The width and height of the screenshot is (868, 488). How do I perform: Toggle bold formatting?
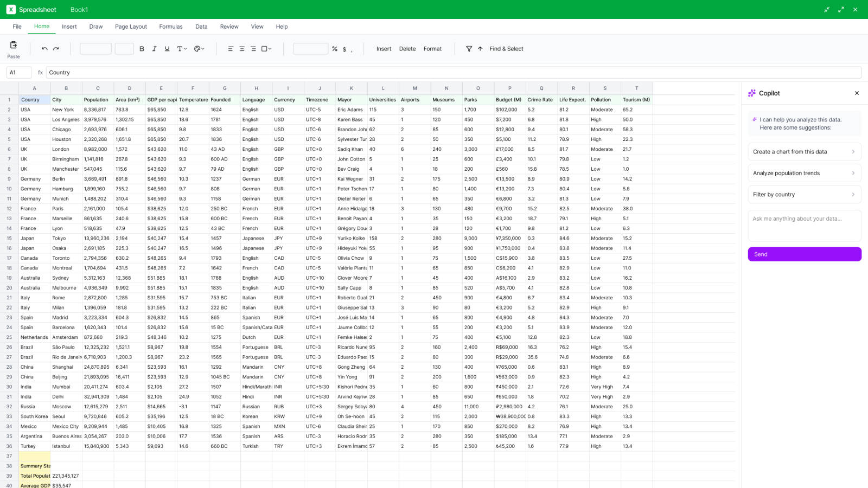click(142, 49)
